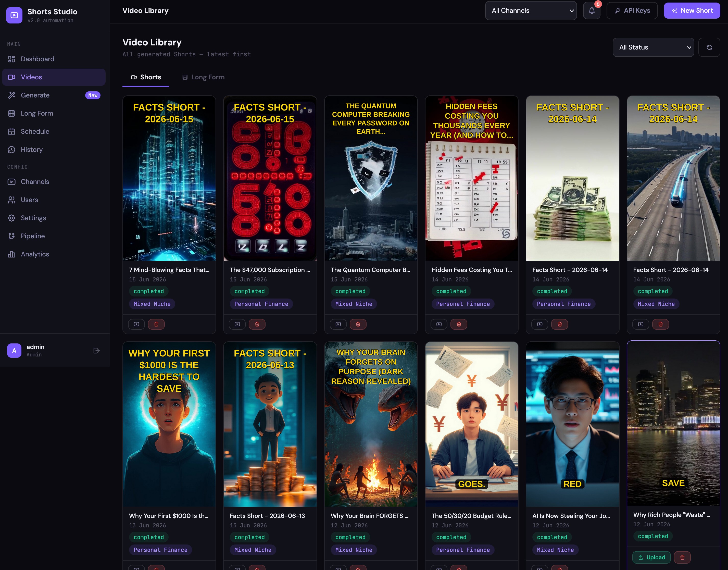
Task: Upload the Why Rich People Waste video
Action: point(651,557)
